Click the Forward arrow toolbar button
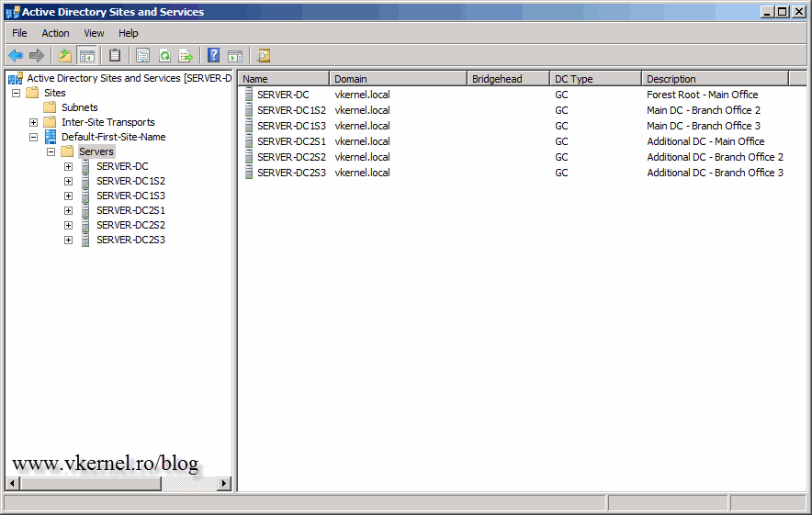The image size is (812, 515). click(37, 55)
